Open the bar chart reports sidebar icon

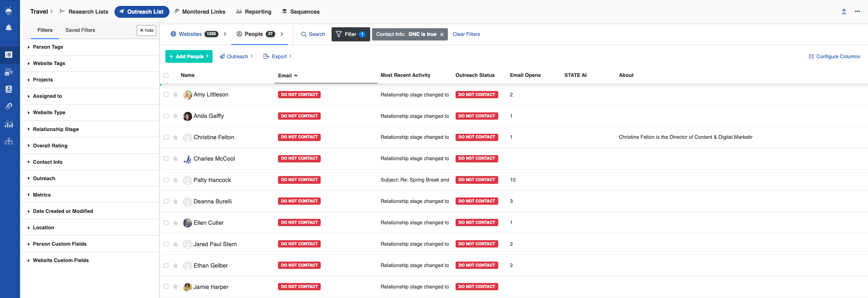pos(9,124)
